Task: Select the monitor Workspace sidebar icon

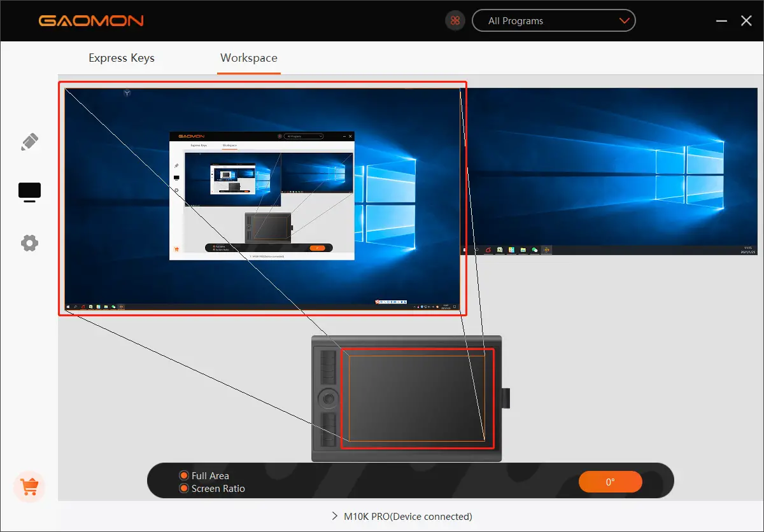Action: pyautogui.click(x=30, y=192)
